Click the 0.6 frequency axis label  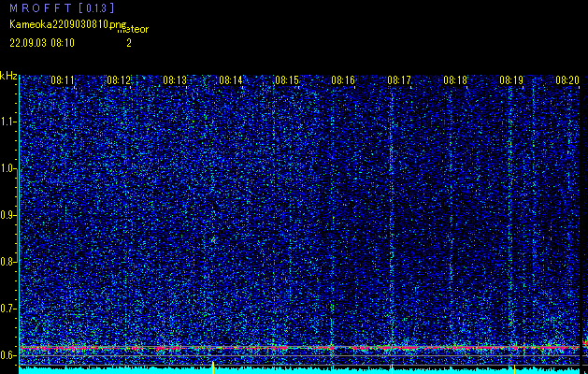coord(7,355)
